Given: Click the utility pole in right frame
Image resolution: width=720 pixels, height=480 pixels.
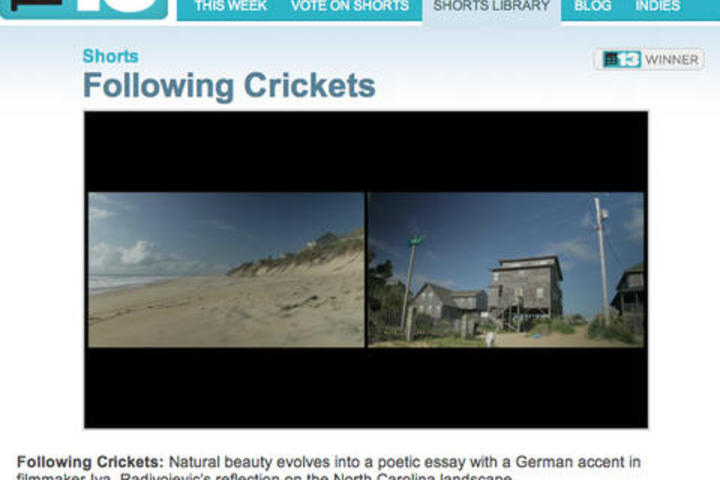Looking at the screenshot, I should 602,262.
